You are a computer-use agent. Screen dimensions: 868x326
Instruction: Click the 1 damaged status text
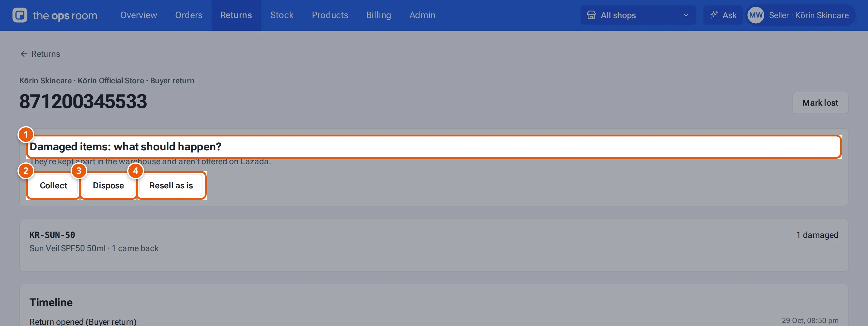click(817, 235)
